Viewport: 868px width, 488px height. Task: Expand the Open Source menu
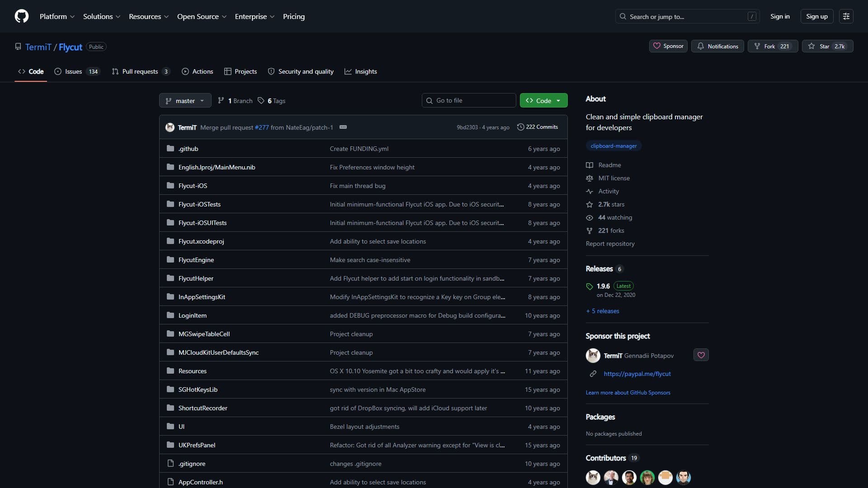202,16
